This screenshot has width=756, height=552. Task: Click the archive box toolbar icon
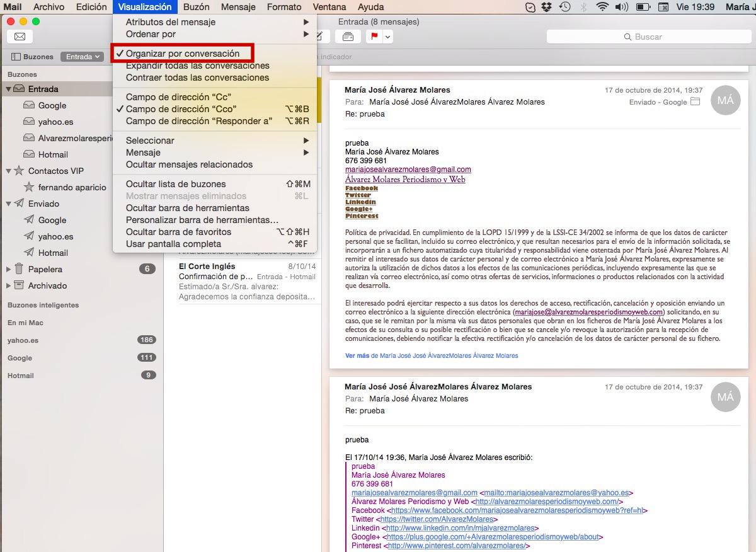(348, 37)
